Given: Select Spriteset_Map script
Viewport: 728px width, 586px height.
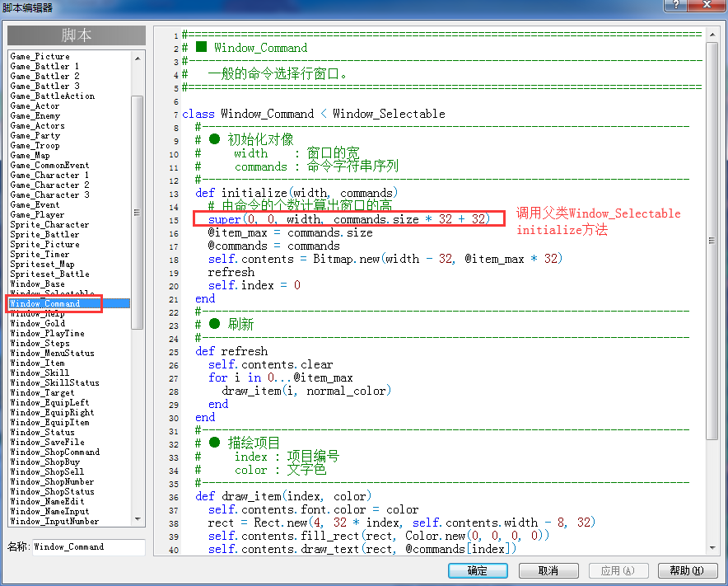Looking at the screenshot, I should point(42,264).
